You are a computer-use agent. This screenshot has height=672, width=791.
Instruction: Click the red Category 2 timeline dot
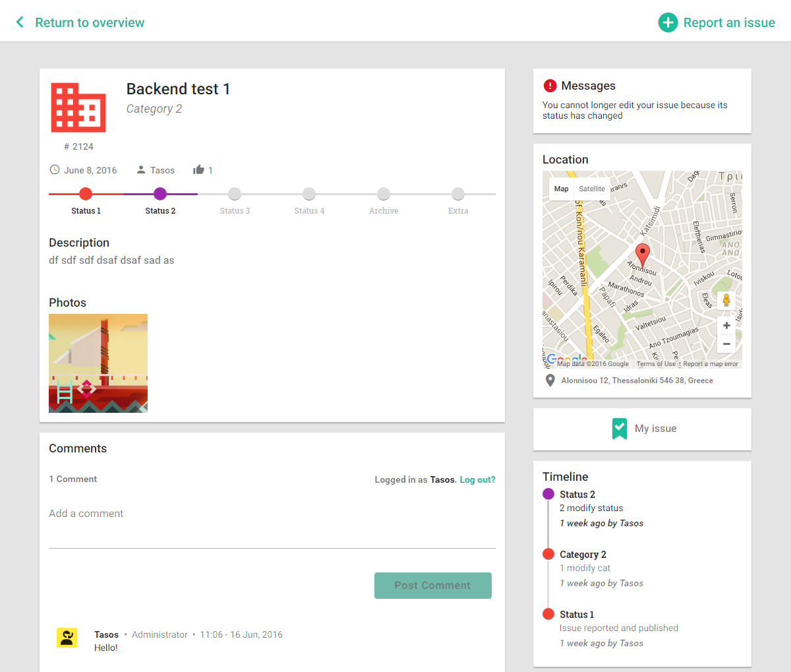548,554
